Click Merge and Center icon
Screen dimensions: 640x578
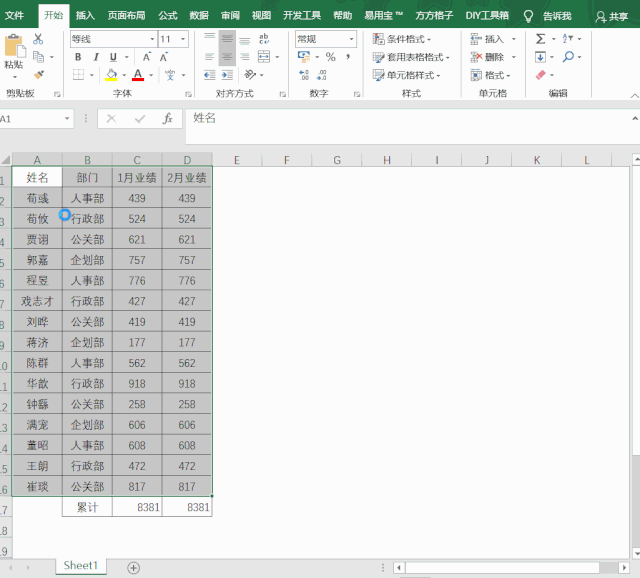click(x=264, y=57)
